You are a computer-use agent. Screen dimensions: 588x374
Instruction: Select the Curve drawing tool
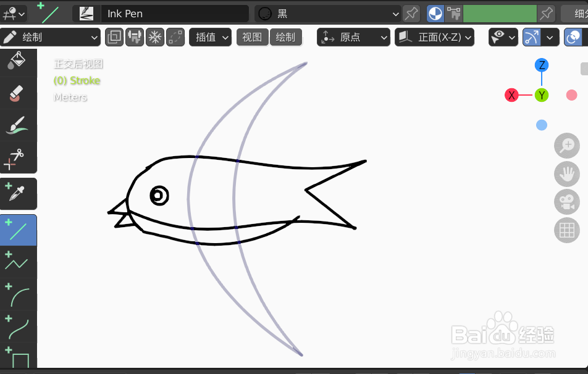click(19, 327)
